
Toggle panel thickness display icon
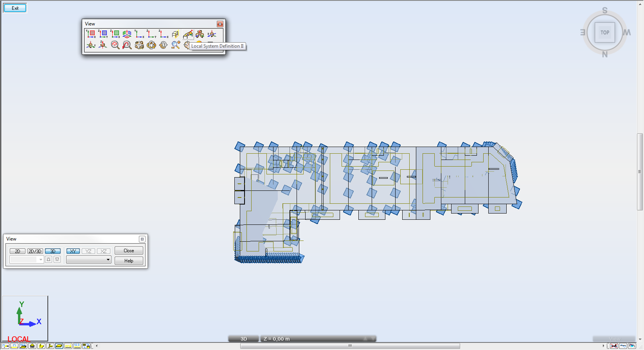(x=59, y=346)
